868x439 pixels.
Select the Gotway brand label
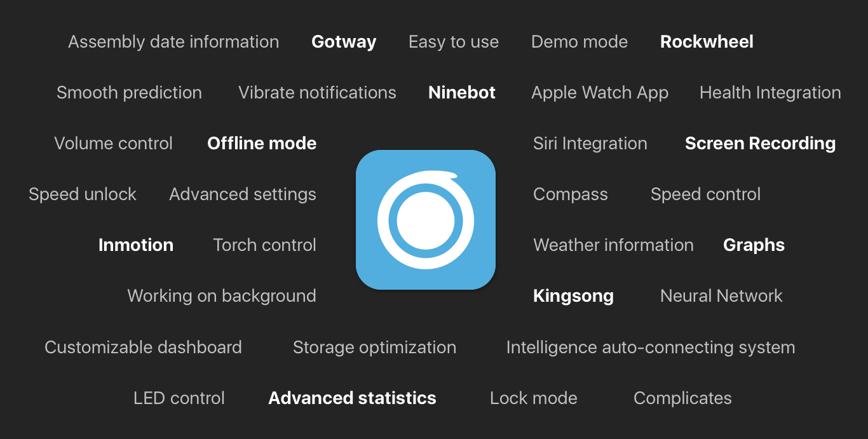pyautogui.click(x=344, y=42)
